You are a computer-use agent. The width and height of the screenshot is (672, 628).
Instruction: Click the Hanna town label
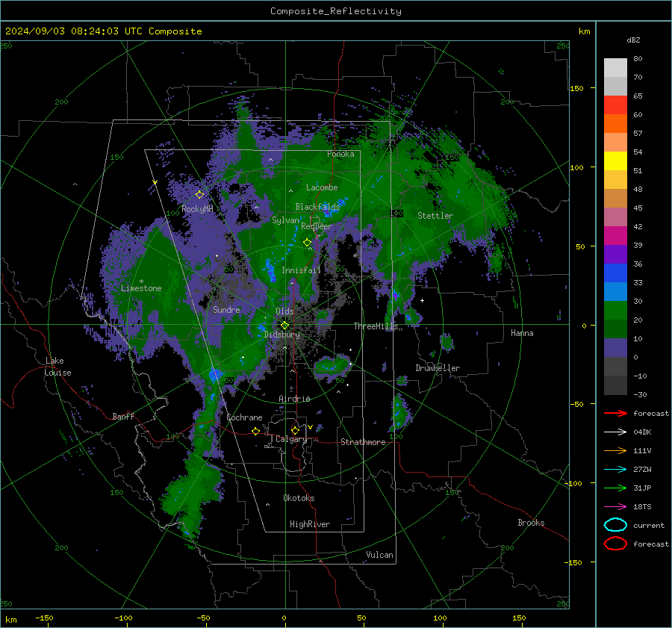click(522, 333)
